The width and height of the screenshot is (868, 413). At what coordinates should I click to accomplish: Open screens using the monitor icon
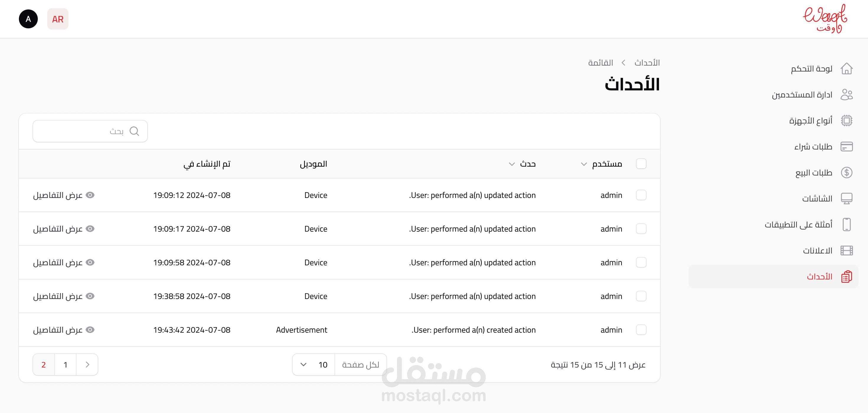coord(846,199)
